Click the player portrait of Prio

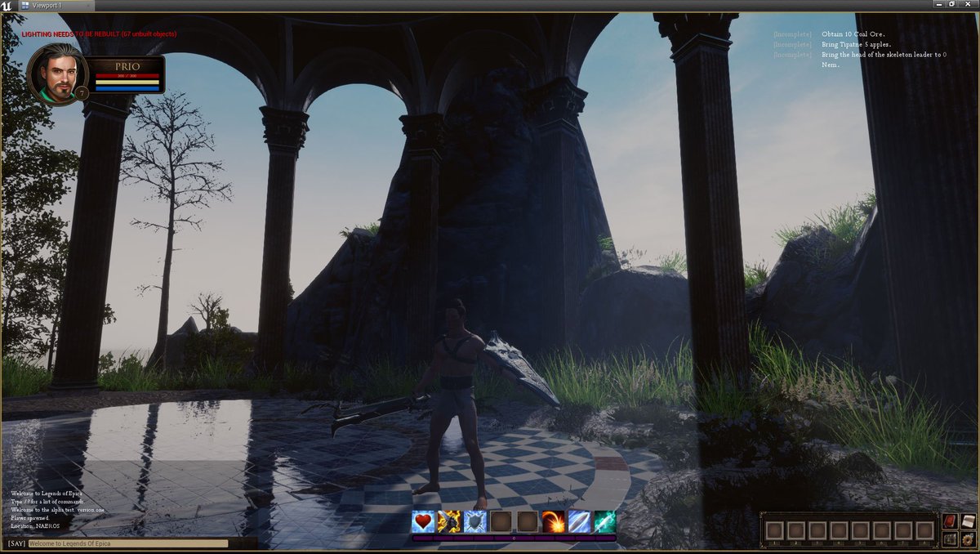point(57,74)
